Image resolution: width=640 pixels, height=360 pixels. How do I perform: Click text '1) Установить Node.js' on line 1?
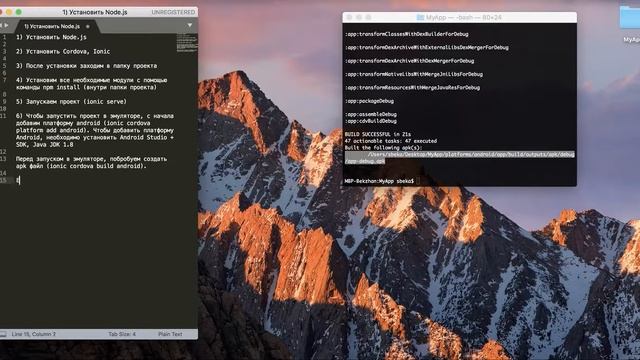tap(51, 37)
